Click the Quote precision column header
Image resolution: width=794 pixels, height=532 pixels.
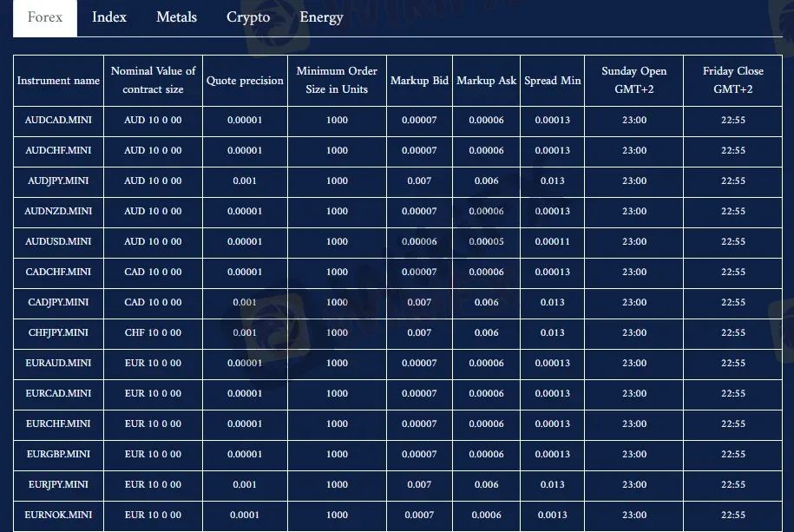click(x=245, y=81)
